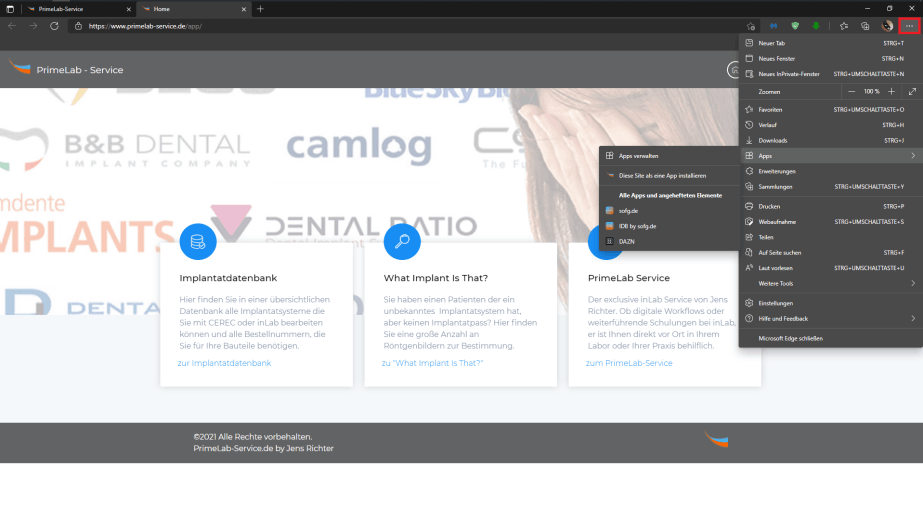Open the user profile avatar
The width and height of the screenshot is (923, 507).
click(x=887, y=26)
